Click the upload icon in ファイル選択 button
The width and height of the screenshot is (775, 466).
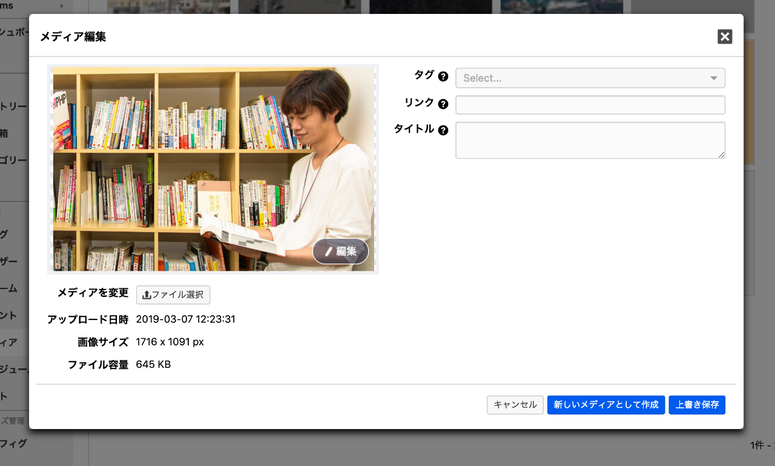147,295
